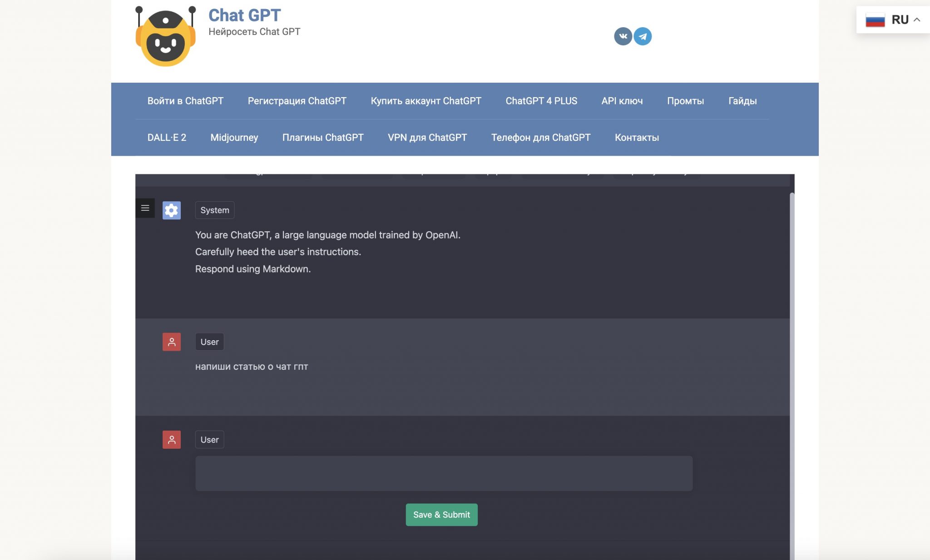Open the Контакты menu item
Screen dimensions: 930x560
(637, 137)
